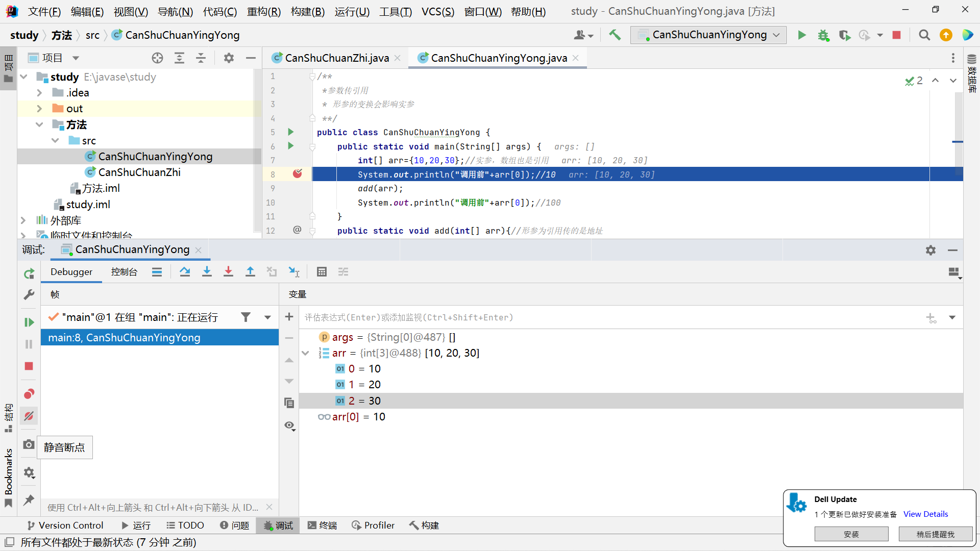Expand the out folder in project tree
980x551 pixels.
pos(39,109)
